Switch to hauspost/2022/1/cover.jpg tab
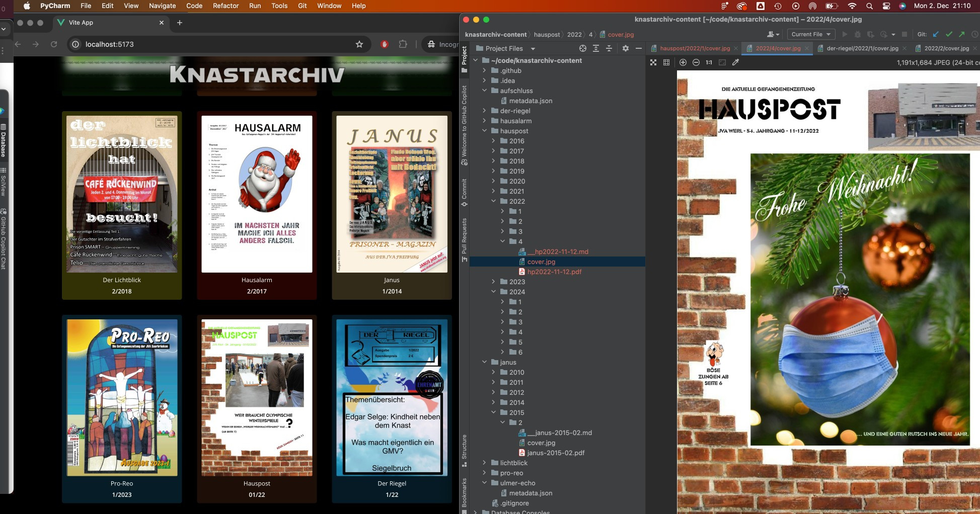 pyautogui.click(x=695, y=48)
